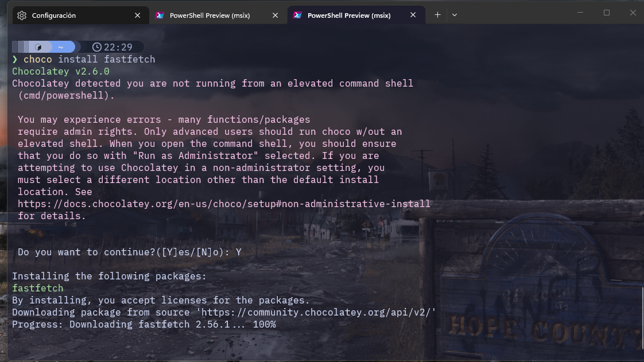The image size is (644, 362).
Task: Click the Chocolatey v2.6.0 version text
Action: 60,71
